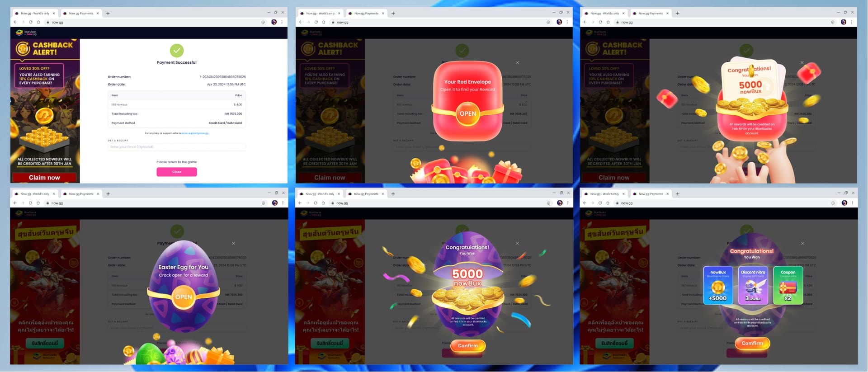Click the zoom icon in the Your Red Envelope window's address bar
Viewport: 868px width, 372px height.
[x=548, y=22]
